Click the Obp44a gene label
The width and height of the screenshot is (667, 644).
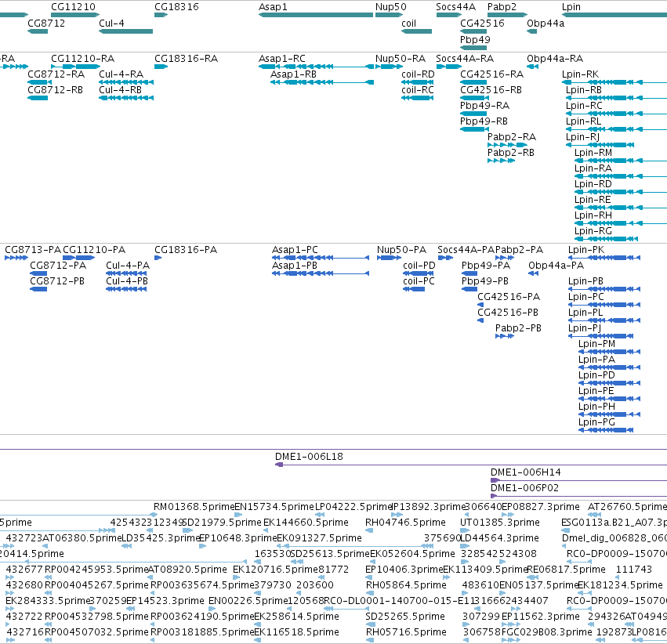(x=546, y=23)
